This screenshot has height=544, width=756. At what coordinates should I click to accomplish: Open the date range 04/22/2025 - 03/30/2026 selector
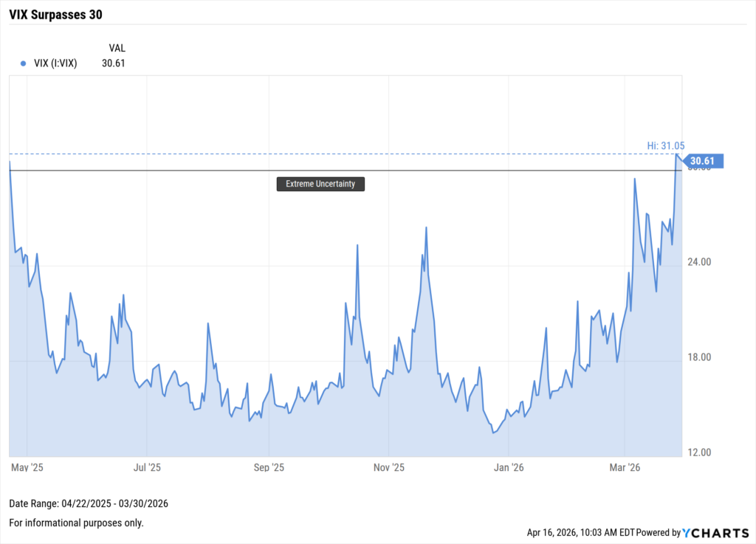89,503
